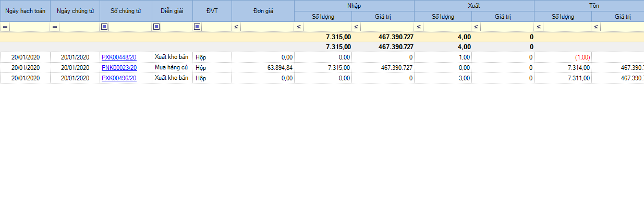Image resolution: width=644 pixels, height=217 pixels.
Task: Open voucher link PXK00448/20
Action: tap(119, 57)
